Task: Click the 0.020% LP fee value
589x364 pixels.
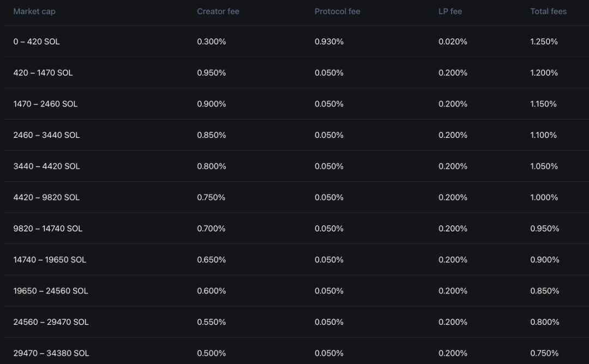Action: click(453, 41)
